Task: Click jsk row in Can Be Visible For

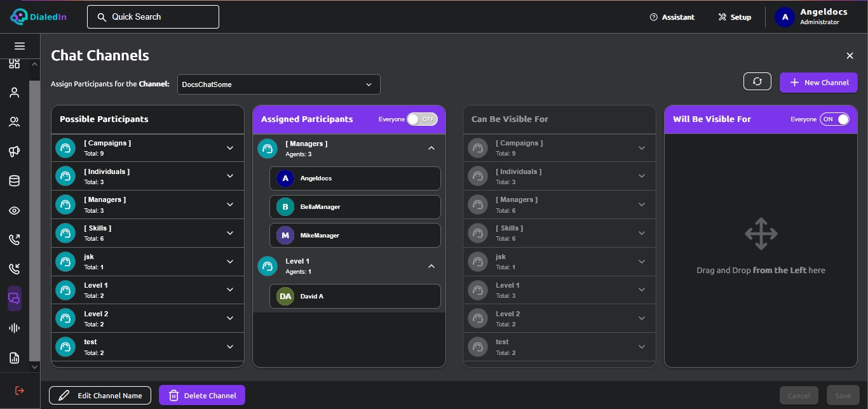Action: tap(560, 262)
